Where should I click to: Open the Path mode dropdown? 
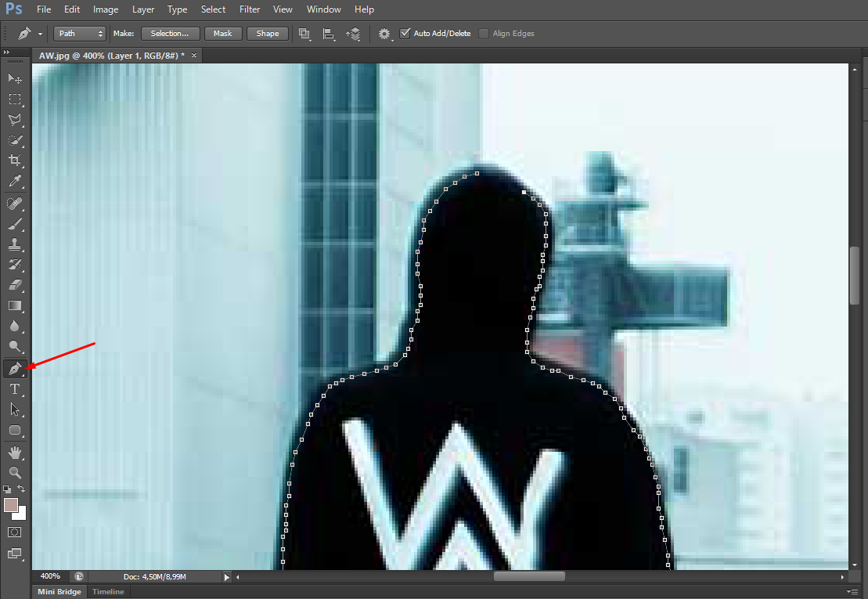(x=79, y=34)
